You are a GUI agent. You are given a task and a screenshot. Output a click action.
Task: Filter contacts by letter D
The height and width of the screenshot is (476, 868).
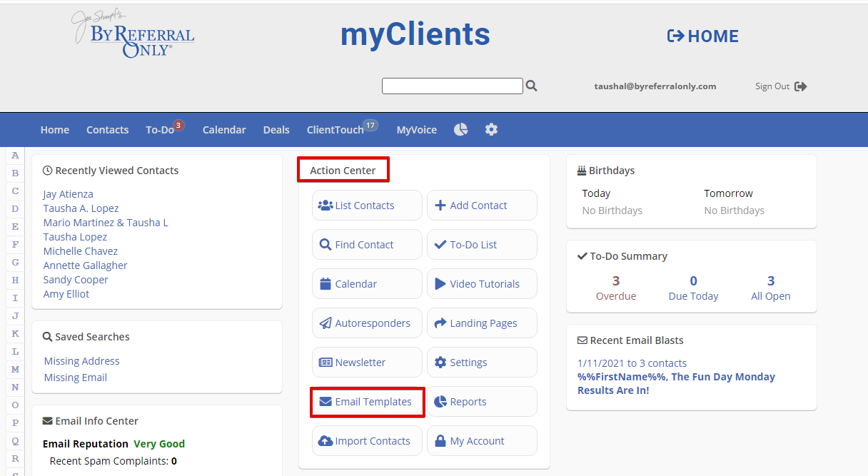coord(16,209)
